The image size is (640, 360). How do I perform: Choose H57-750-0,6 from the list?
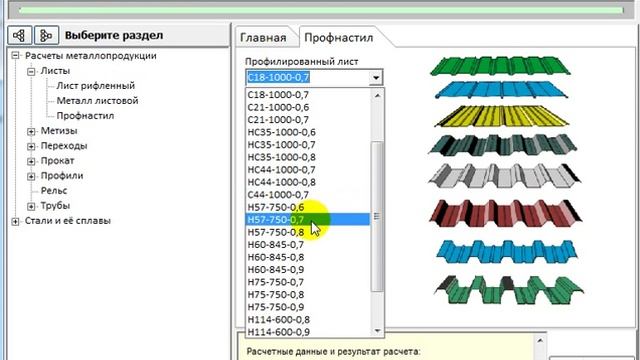pyautogui.click(x=308, y=207)
